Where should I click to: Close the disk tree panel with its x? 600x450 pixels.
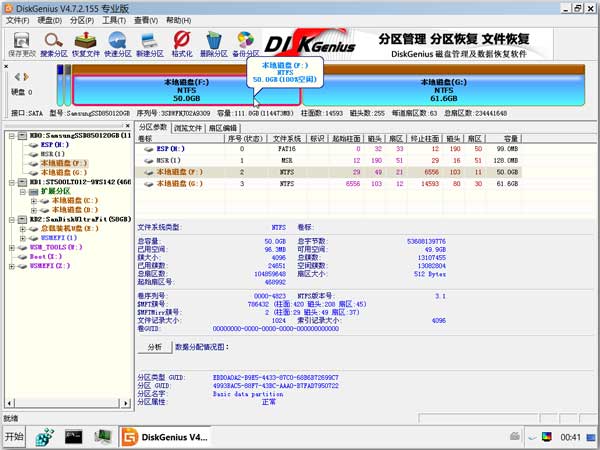tap(127, 126)
